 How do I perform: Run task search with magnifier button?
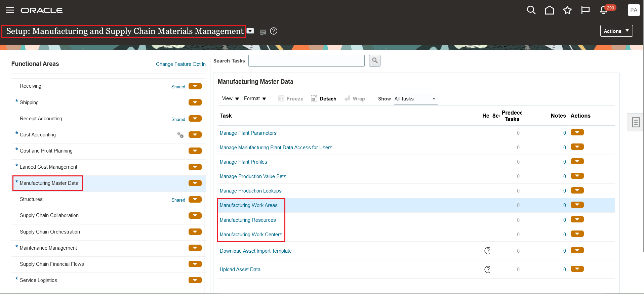[x=375, y=61]
